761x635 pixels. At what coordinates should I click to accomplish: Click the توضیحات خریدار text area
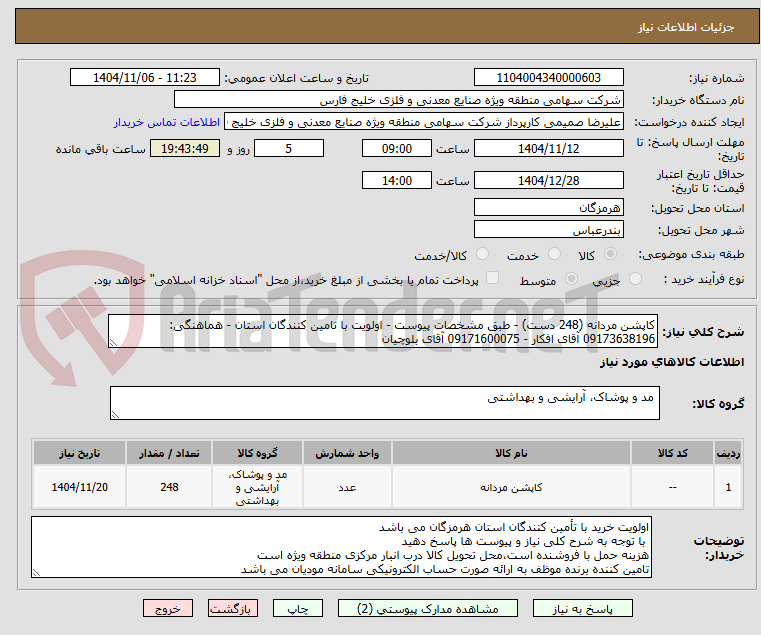tap(341, 547)
